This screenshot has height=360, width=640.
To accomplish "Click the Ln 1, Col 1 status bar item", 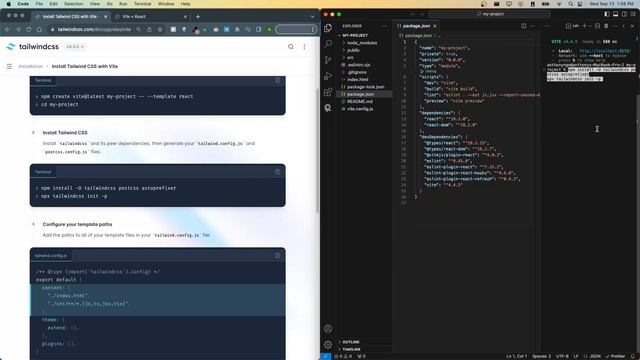I will (x=516, y=356).
